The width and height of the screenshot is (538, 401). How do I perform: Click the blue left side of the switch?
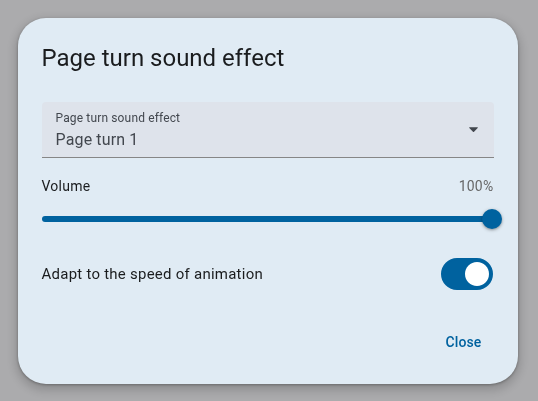tap(452, 274)
